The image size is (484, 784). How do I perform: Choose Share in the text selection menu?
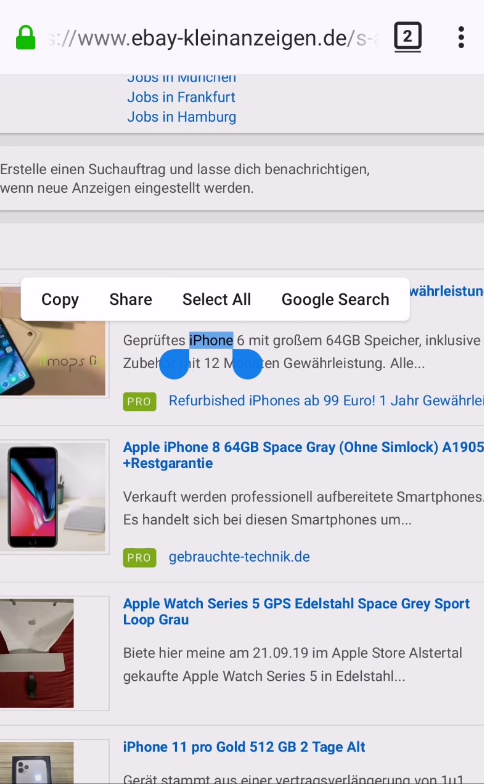point(130,300)
